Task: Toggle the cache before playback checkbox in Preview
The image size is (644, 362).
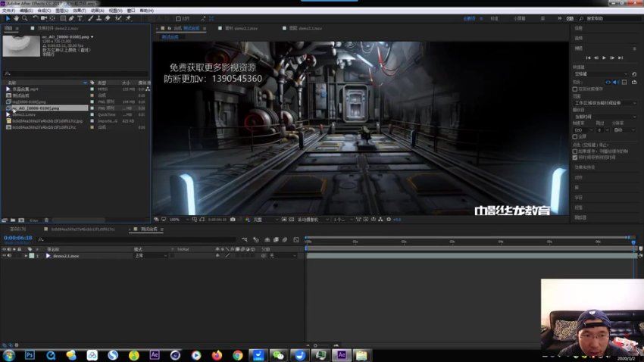Action: [575, 89]
